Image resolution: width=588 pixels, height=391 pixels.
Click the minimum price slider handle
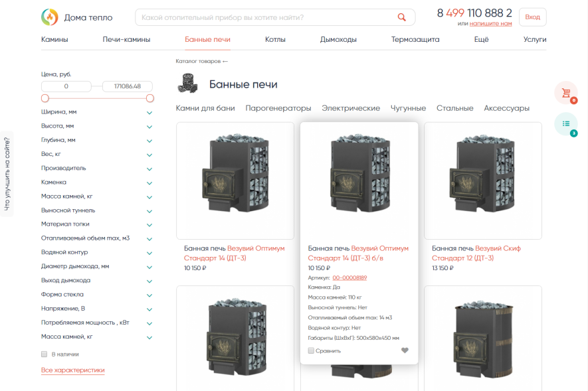(x=45, y=98)
